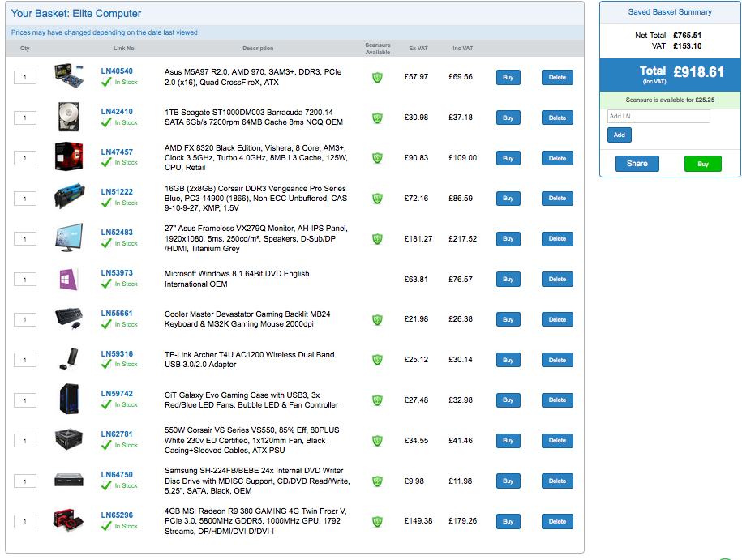
Task: Open product link LN65296
Action: 117,515
